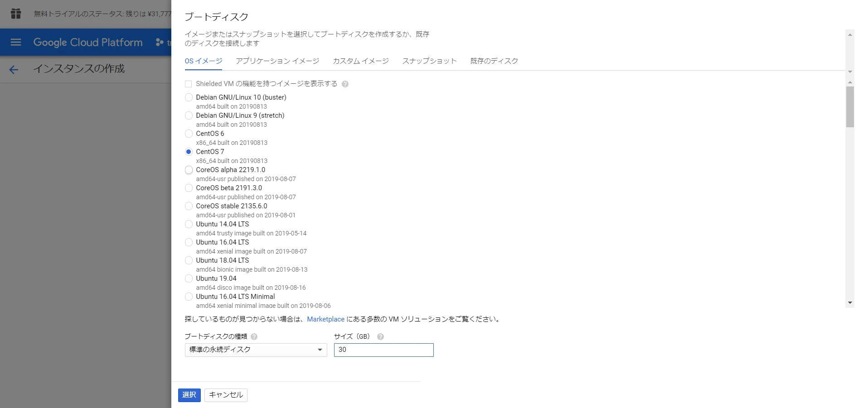This screenshot has width=868, height=408.
Task: Click the 選択 button to confirm
Action: (x=189, y=394)
